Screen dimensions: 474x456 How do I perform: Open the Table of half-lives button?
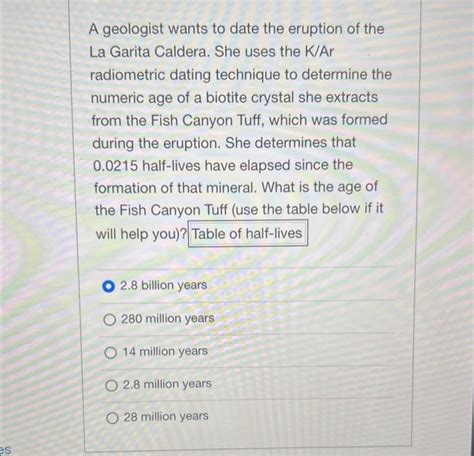click(x=248, y=233)
